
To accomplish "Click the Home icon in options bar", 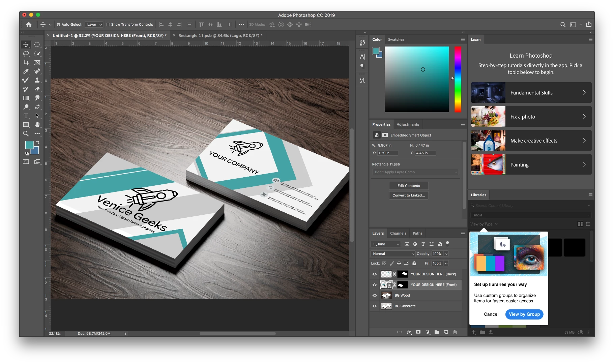I will point(29,25).
